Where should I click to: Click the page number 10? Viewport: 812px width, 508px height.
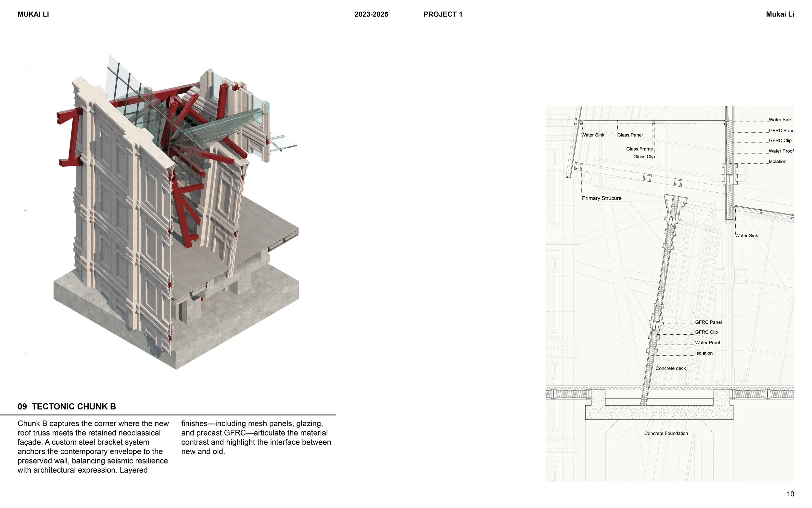(790, 494)
